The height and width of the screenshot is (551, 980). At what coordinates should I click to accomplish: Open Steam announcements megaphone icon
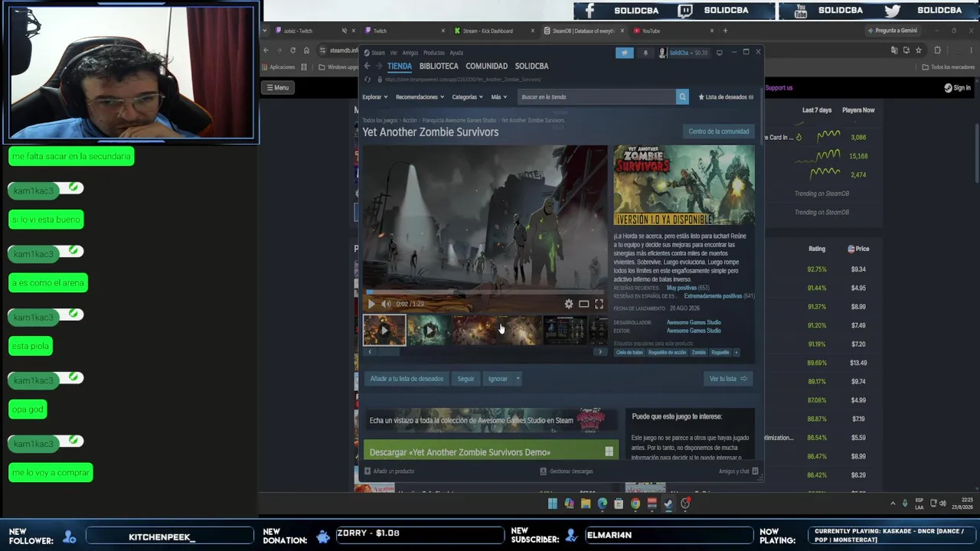[625, 53]
